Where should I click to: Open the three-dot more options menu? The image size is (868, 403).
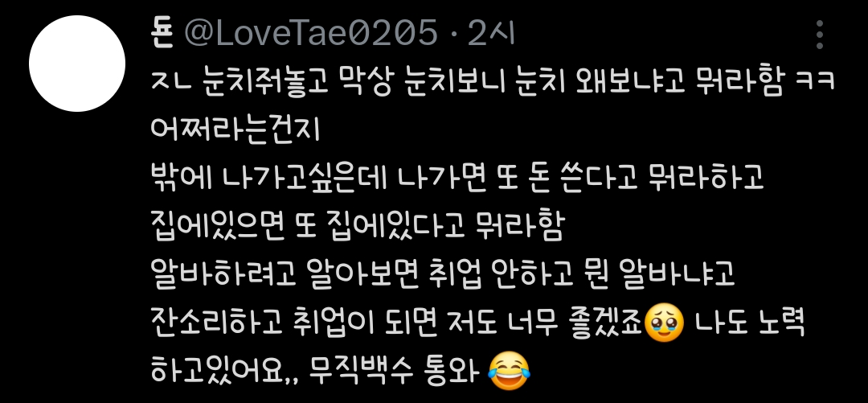pyautogui.click(x=820, y=35)
